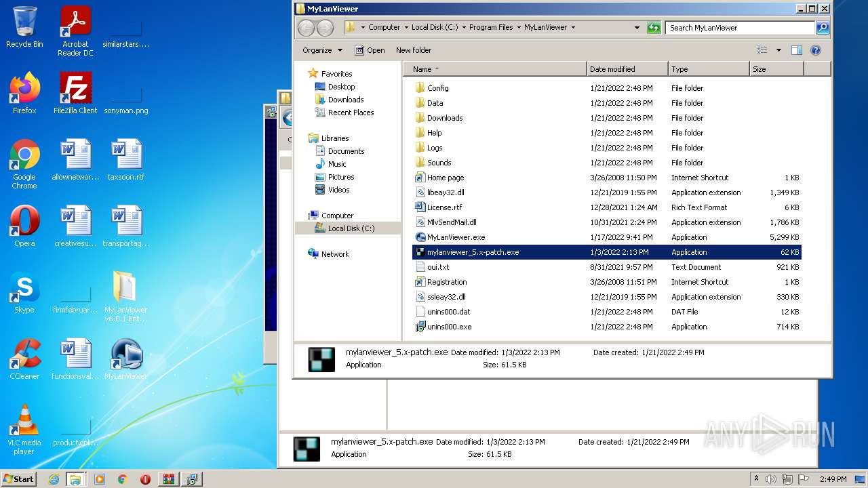868x488 pixels.
Task: Select the unins000.exe file
Action: click(x=443, y=327)
